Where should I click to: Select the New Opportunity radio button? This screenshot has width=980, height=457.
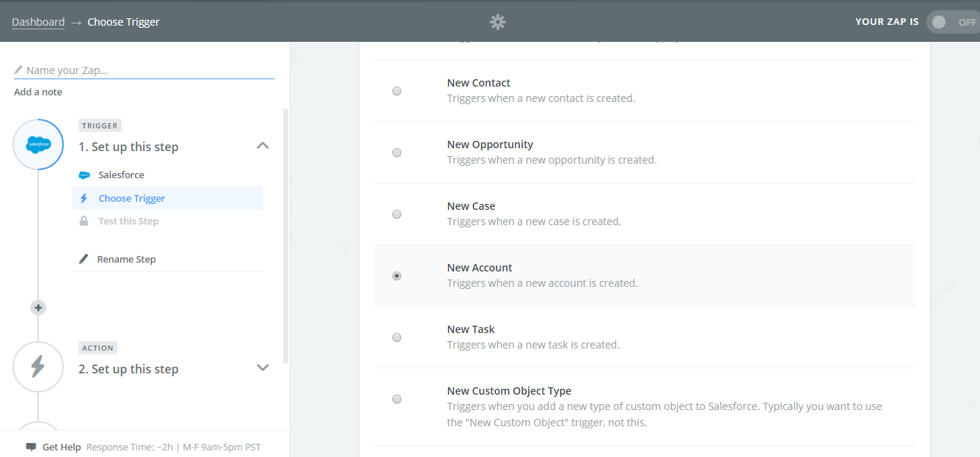click(397, 153)
